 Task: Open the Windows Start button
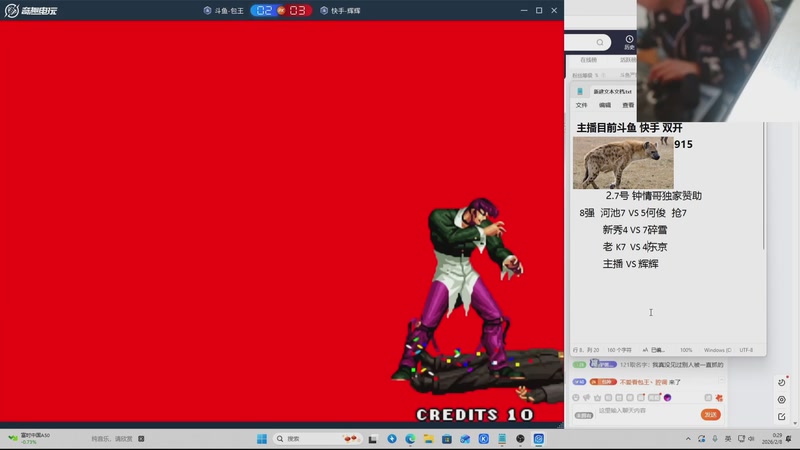pos(262,439)
